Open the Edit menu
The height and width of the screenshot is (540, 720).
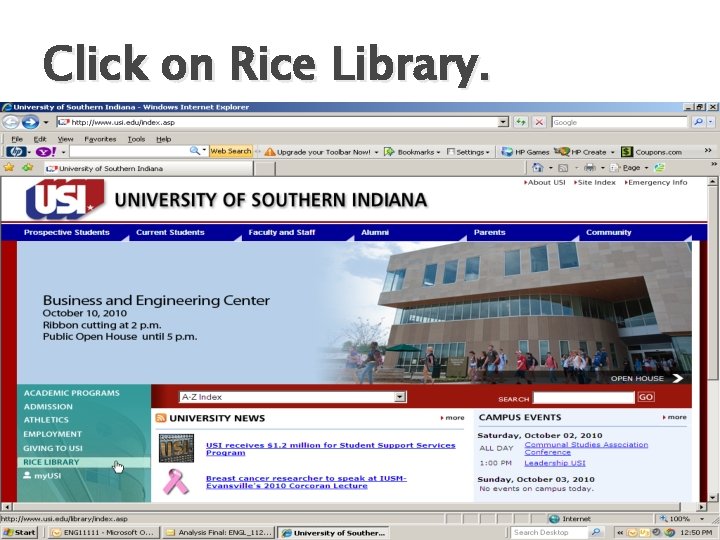click(x=39, y=139)
